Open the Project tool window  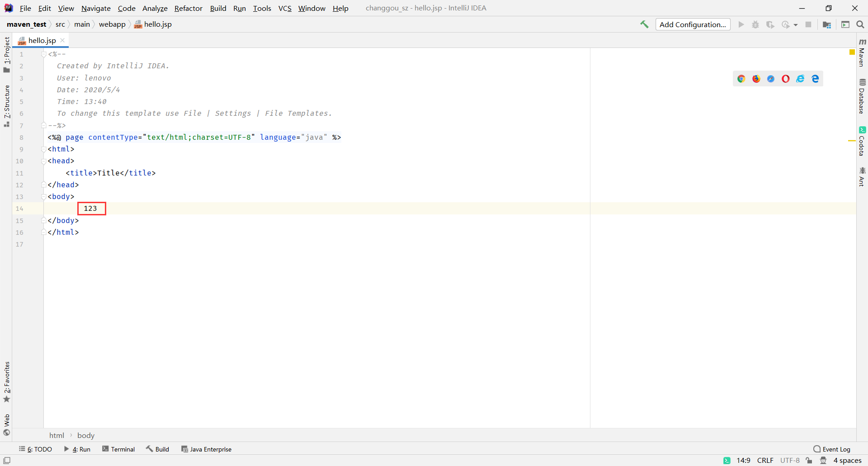[6, 54]
